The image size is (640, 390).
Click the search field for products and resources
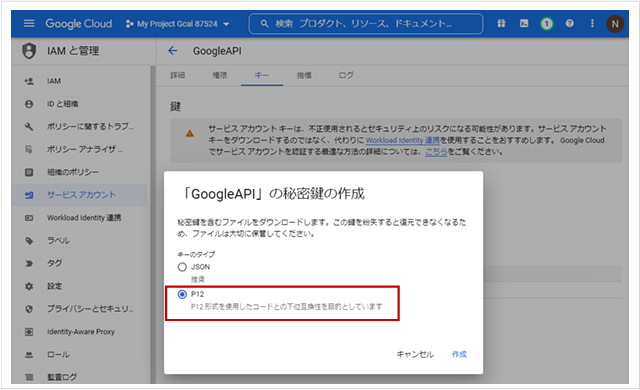366,24
